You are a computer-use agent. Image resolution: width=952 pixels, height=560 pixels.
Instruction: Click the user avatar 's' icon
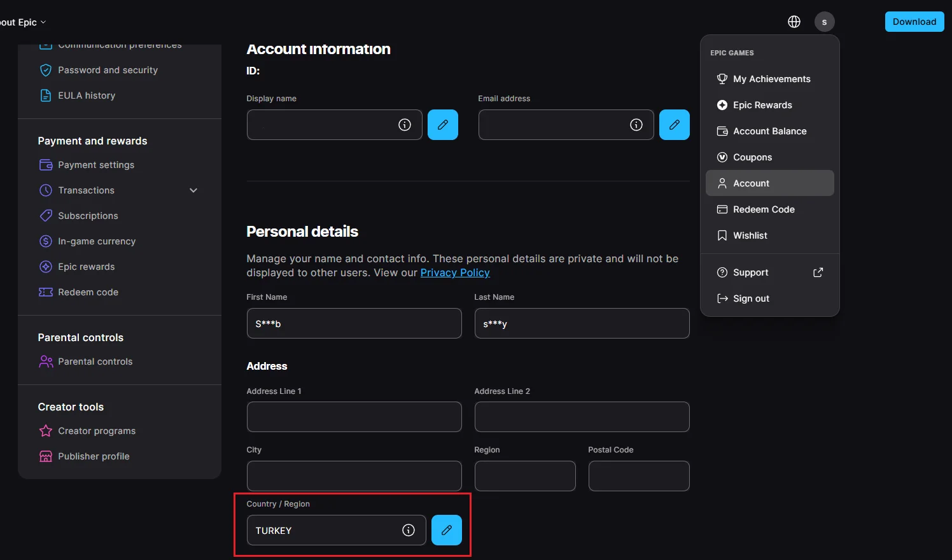[824, 22]
